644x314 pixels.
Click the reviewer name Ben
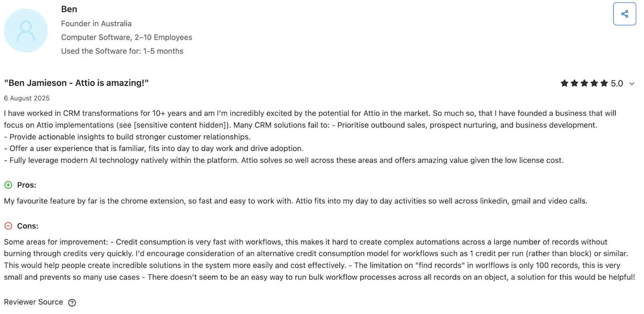coord(69,9)
